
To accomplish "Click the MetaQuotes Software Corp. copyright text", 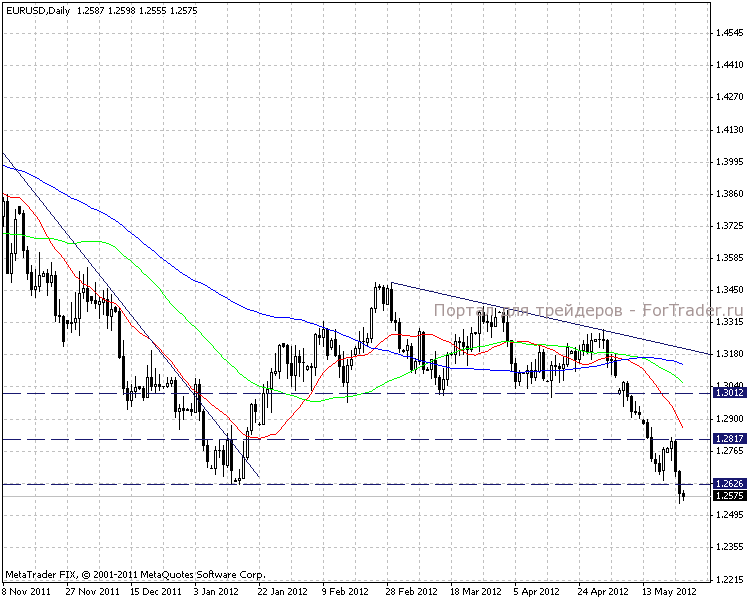I will tap(135, 575).
